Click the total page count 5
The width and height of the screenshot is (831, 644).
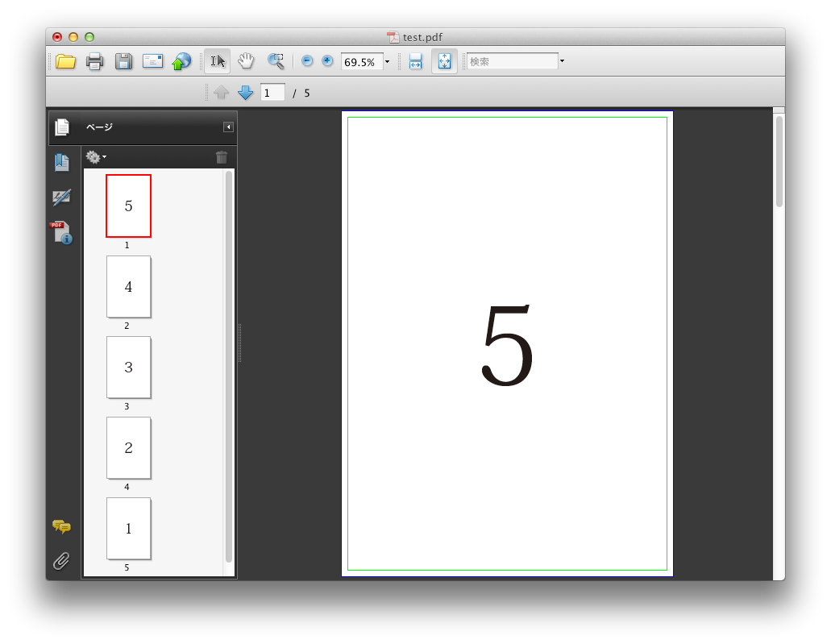pos(307,93)
